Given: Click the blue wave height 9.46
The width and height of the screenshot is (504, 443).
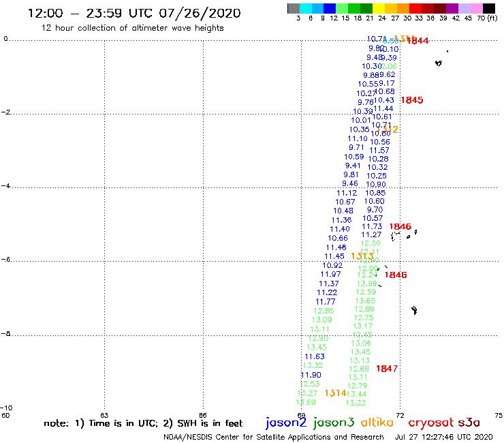Looking at the screenshot, I should point(350,184).
